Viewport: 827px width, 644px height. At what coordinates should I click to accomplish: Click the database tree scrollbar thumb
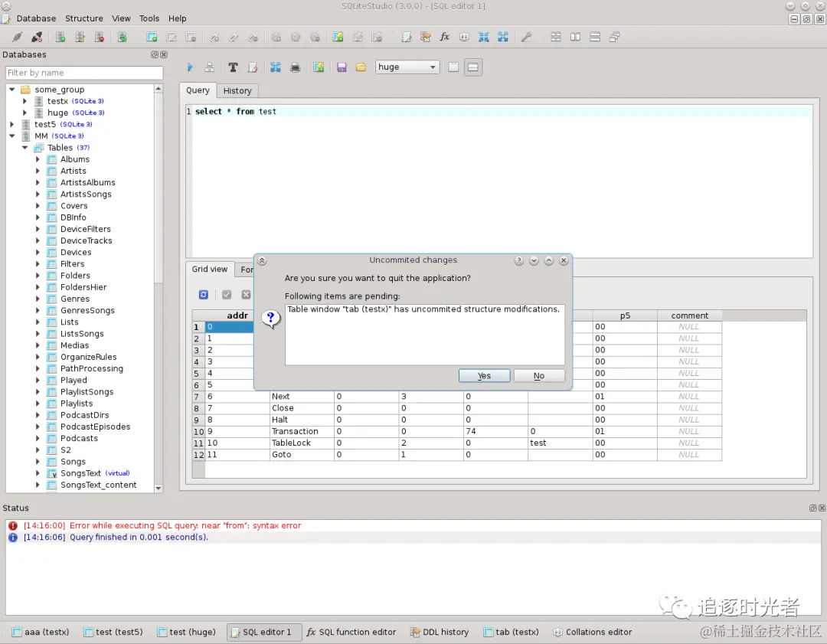159,188
